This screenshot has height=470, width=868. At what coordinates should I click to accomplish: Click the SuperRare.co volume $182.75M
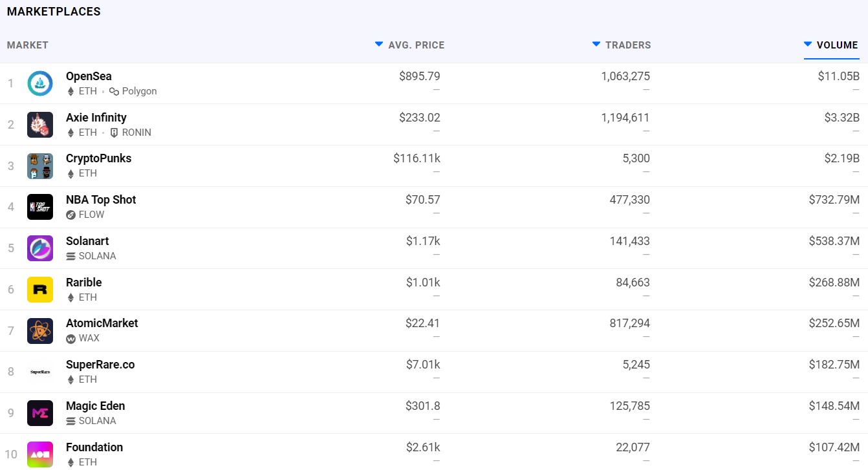click(834, 365)
